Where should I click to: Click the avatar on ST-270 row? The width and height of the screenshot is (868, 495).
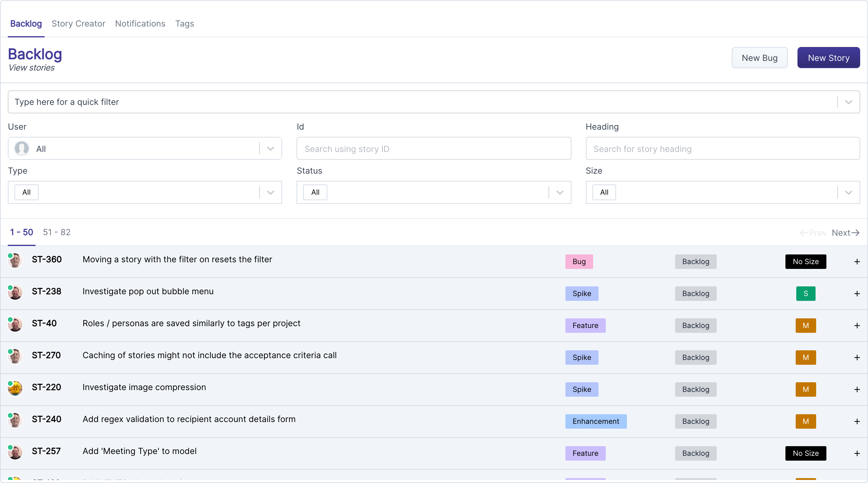point(15,356)
